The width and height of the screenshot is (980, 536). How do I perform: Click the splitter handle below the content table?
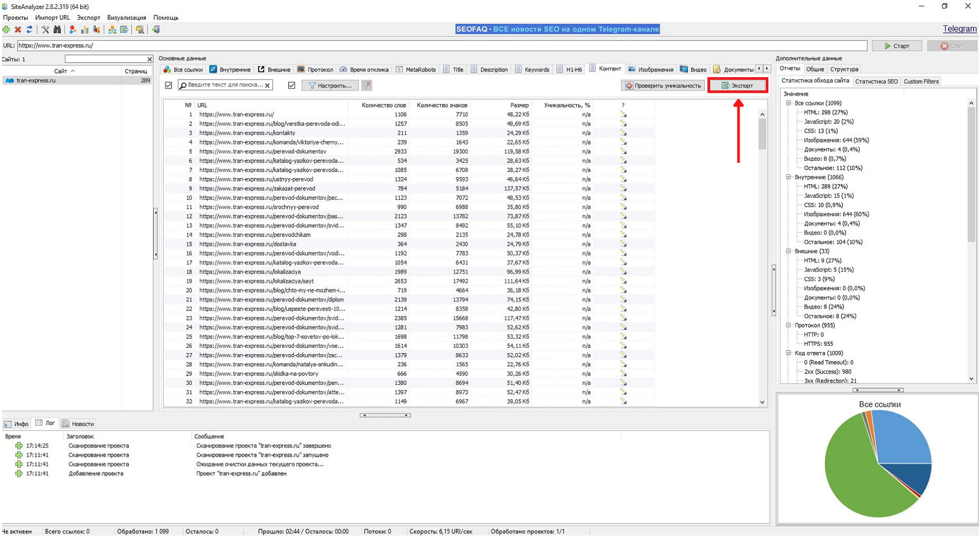click(x=385, y=415)
